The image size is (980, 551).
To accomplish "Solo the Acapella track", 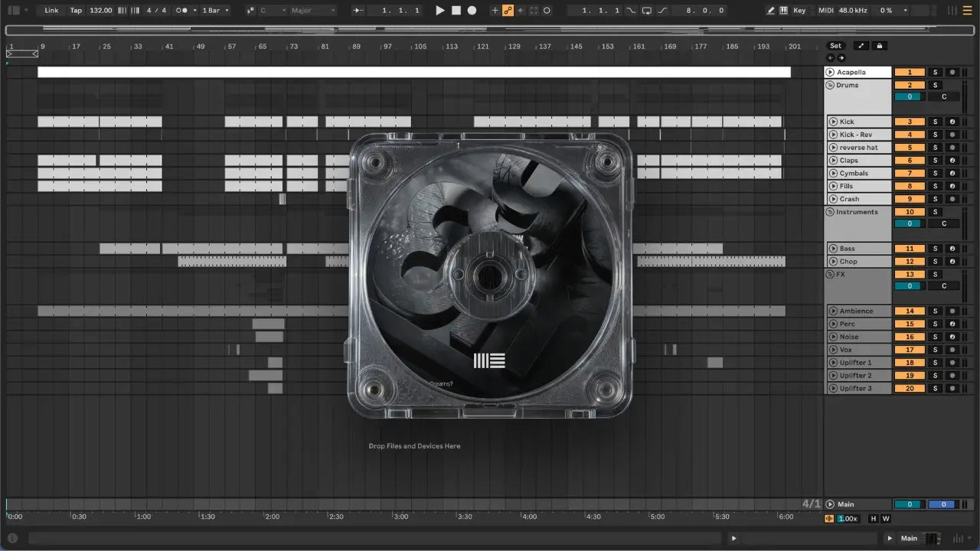I will point(935,72).
